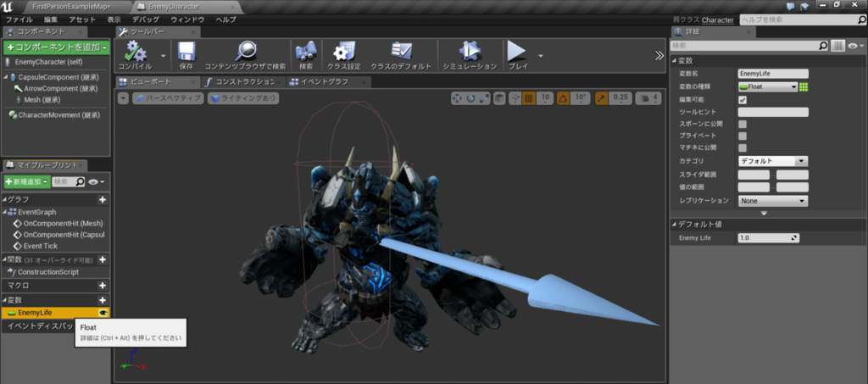Toggle EnemyLife variable visibility eye
The width and height of the screenshot is (868, 384).
[x=103, y=313]
